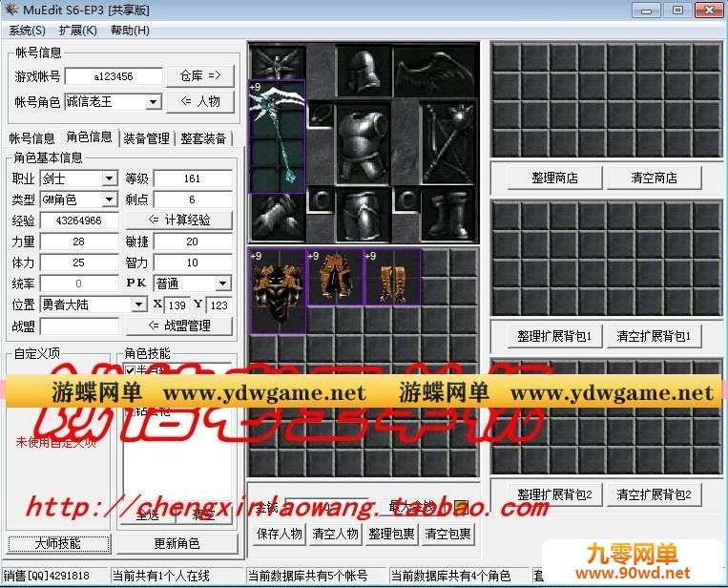Click the 游戏帐号 field showing a123456
728x588 pixels.
tap(114, 76)
